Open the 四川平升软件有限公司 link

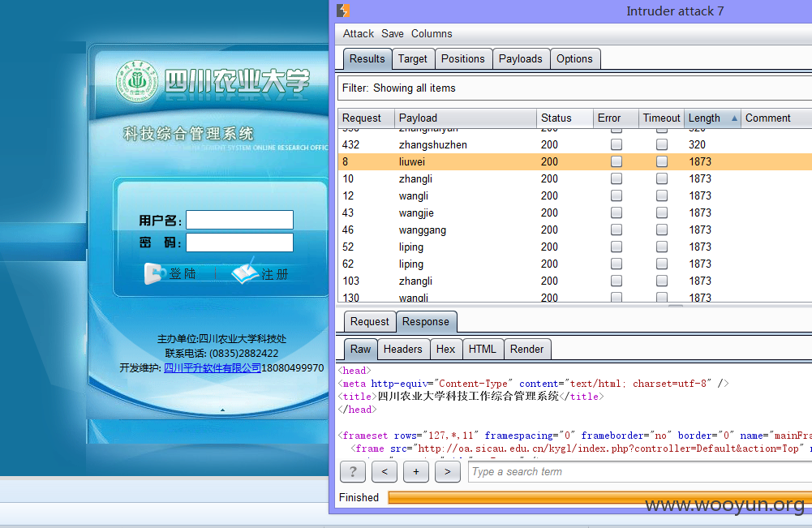213,368
